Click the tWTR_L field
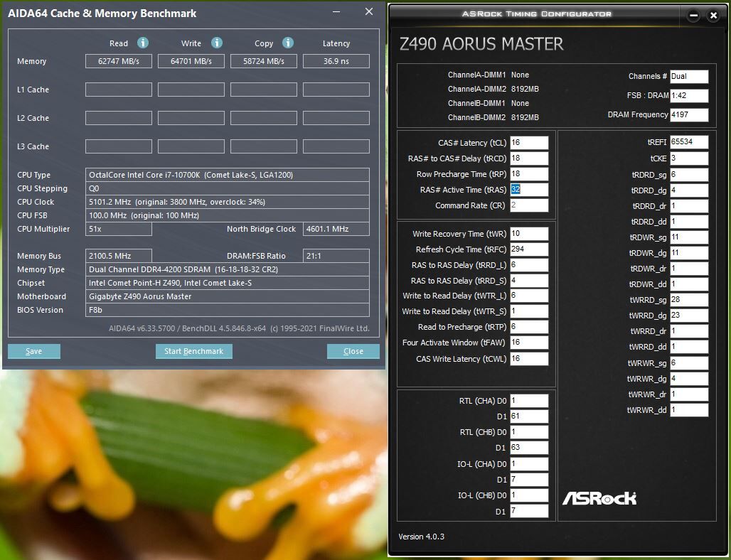 point(529,296)
